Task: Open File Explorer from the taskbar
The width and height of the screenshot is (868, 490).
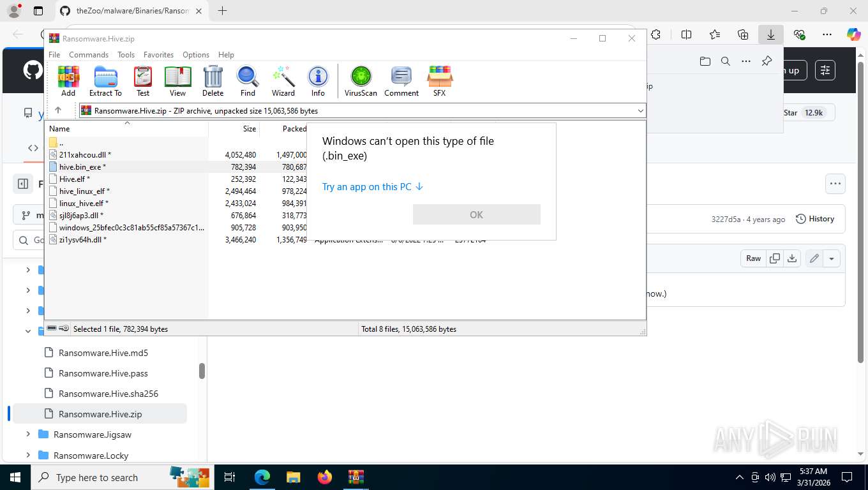Action: pos(293,477)
